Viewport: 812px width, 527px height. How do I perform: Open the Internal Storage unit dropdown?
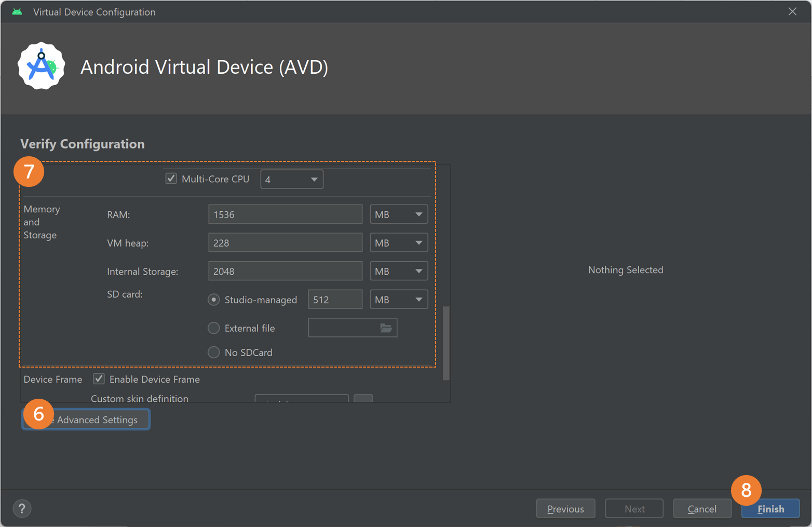pos(399,271)
